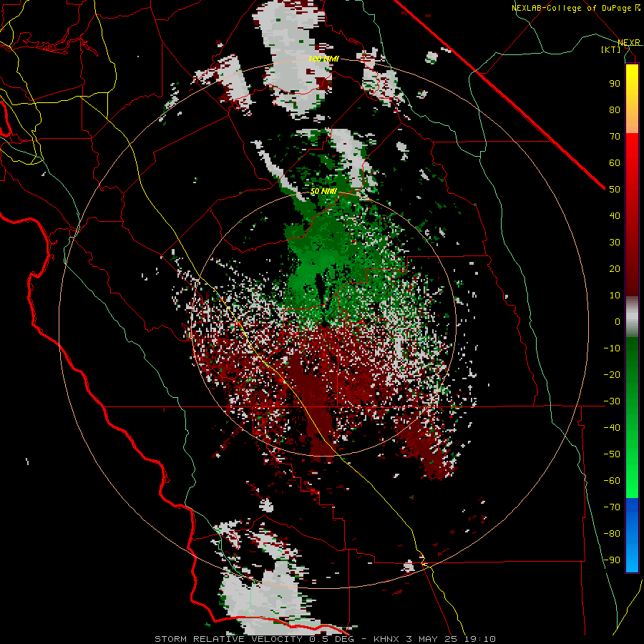Screen dimensions: 644x644
Task: Click the 70 value on velocity legend
Action: [615, 137]
